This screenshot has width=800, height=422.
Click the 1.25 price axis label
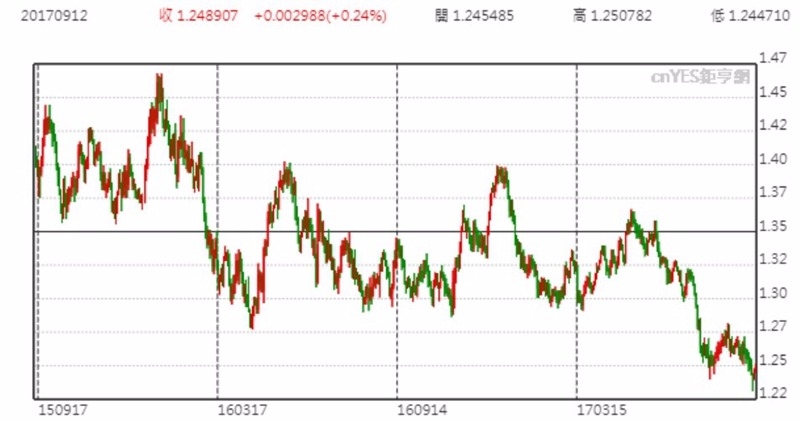tap(773, 360)
